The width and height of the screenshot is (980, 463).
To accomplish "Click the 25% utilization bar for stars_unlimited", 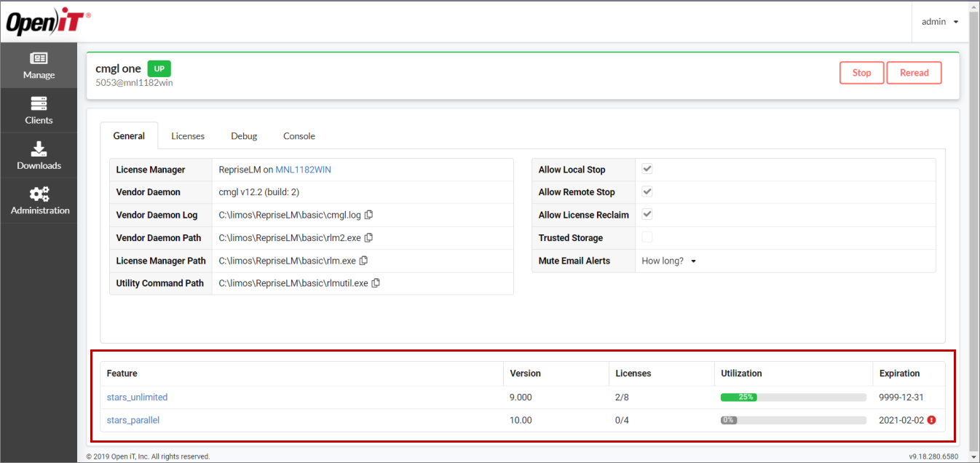I will (x=794, y=397).
